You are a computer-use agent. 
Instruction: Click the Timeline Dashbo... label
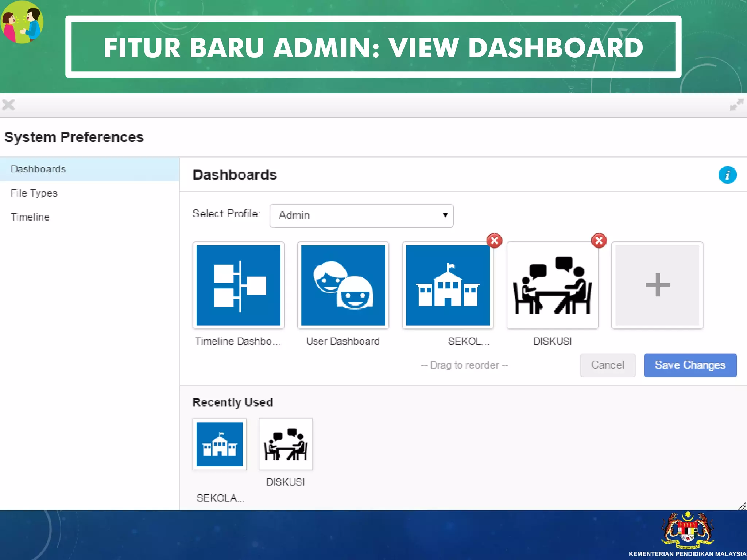coord(238,341)
